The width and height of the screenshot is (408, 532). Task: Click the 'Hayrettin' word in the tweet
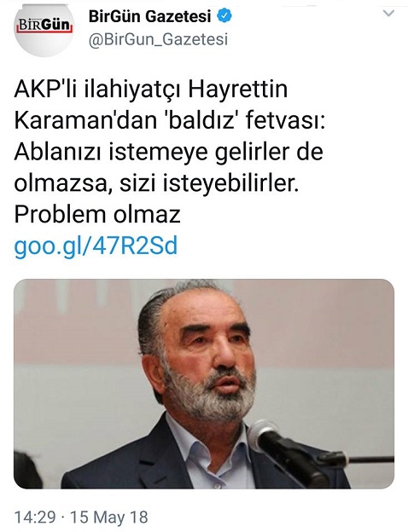[x=238, y=89]
